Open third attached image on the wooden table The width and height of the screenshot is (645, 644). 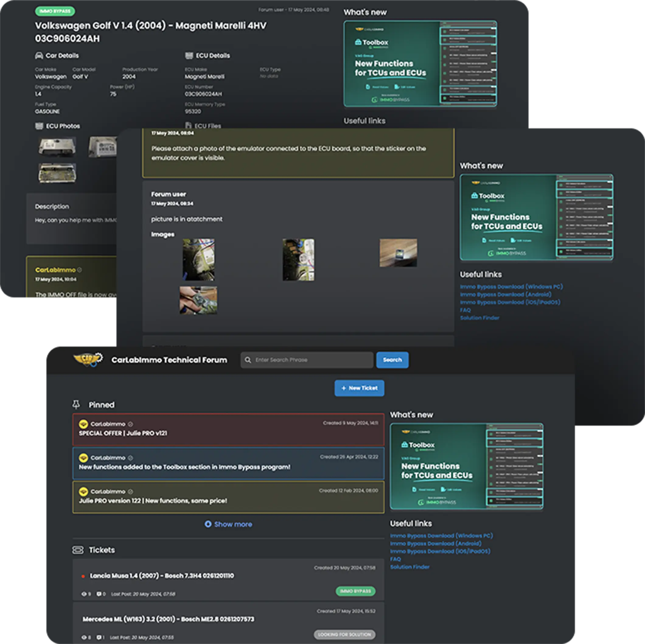pos(398,252)
